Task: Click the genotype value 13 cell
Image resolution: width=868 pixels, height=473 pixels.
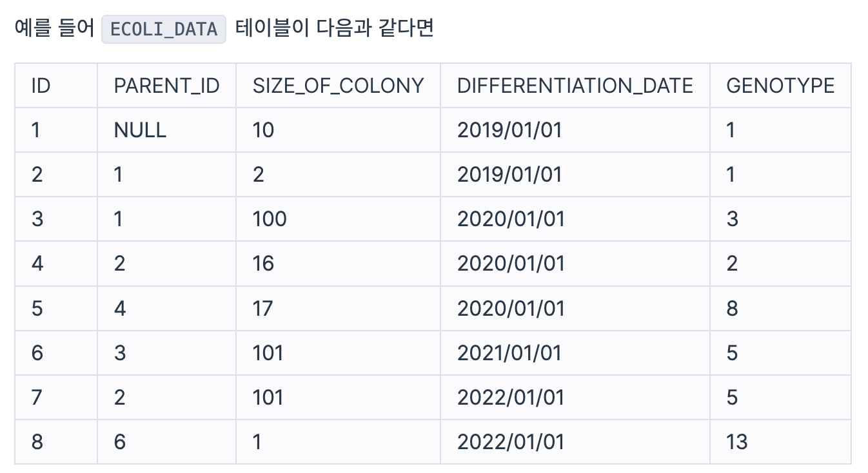Action: [780, 441]
